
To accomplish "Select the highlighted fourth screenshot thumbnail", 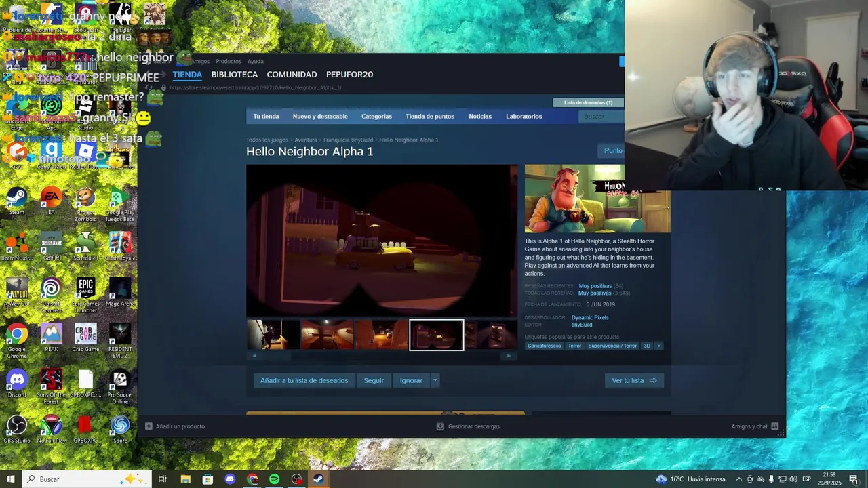I will click(437, 335).
